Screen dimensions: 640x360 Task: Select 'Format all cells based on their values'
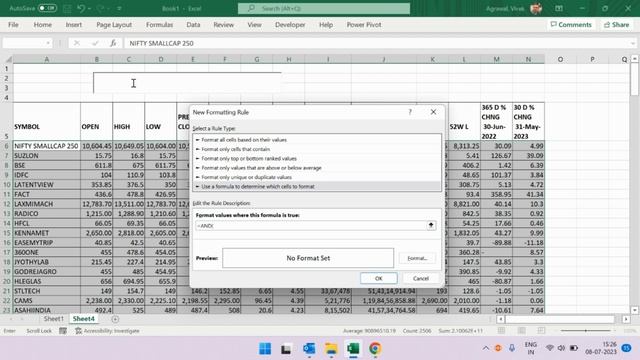tap(317, 140)
